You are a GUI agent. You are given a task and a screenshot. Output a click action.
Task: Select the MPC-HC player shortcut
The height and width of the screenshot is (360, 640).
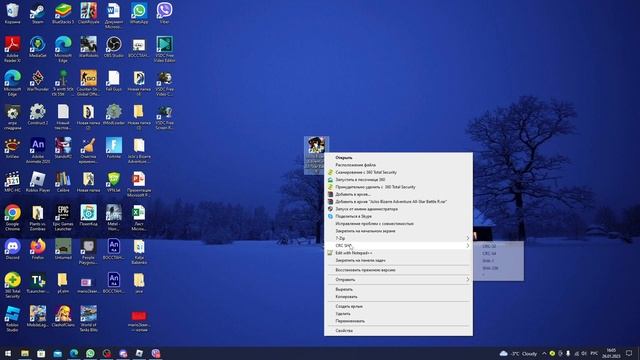pos(12,182)
